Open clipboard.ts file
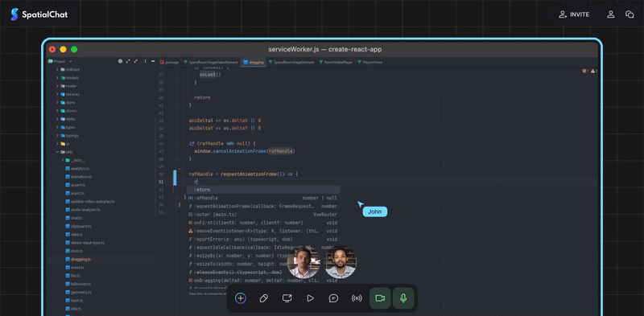The width and height of the screenshot is (644, 316). [78, 226]
